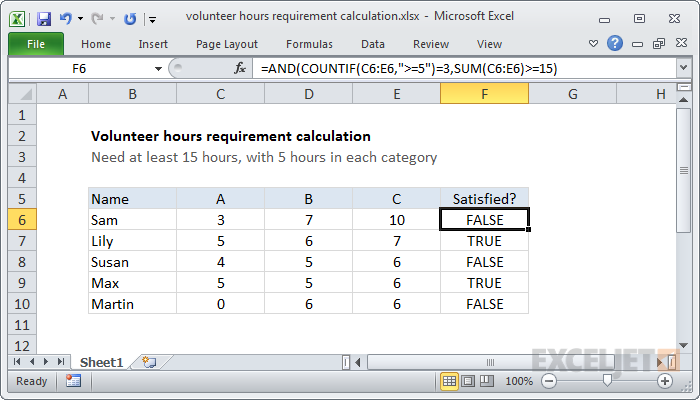
Task: Select the cell containing 'Lily'
Action: click(133, 241)
